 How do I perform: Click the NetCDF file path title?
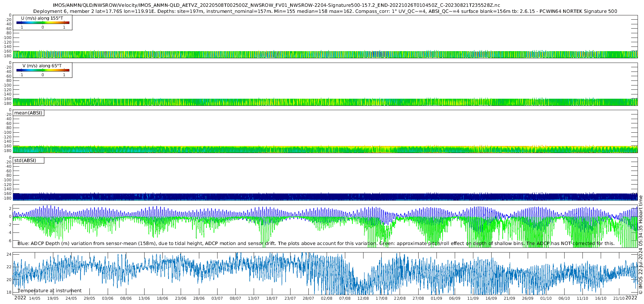point(277,5)
